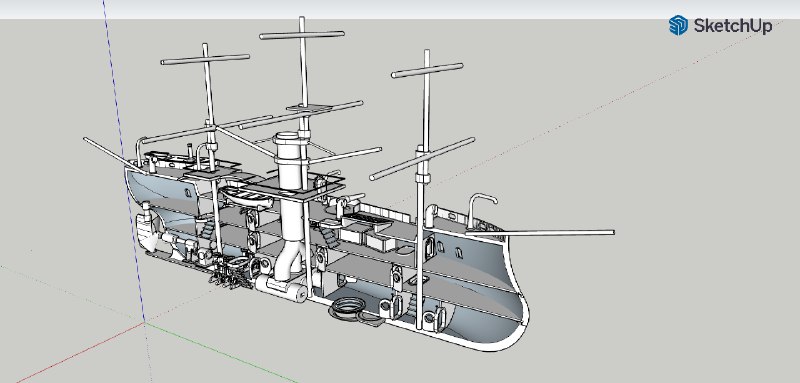Image resolution: width=800 pixels, height=383 pixels.
Task: Click the SketchUp logo icon
Action: (678, 25)
